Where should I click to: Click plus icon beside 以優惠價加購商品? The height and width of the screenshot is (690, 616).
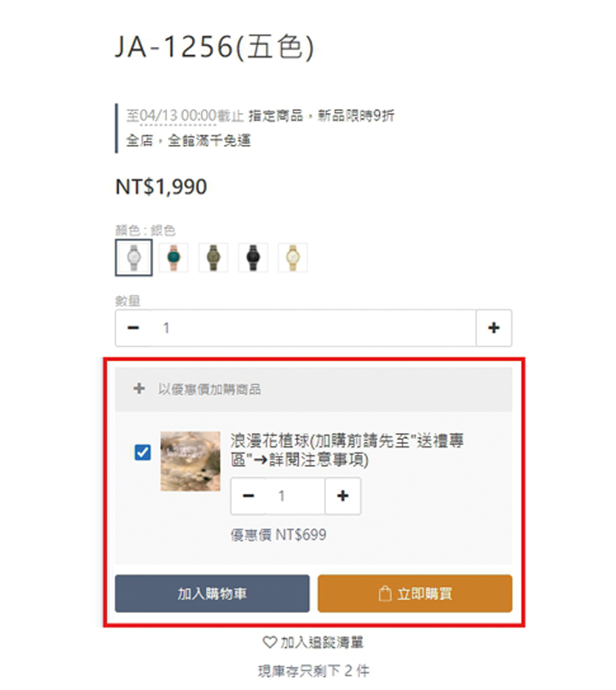click(x=139, y=389)
